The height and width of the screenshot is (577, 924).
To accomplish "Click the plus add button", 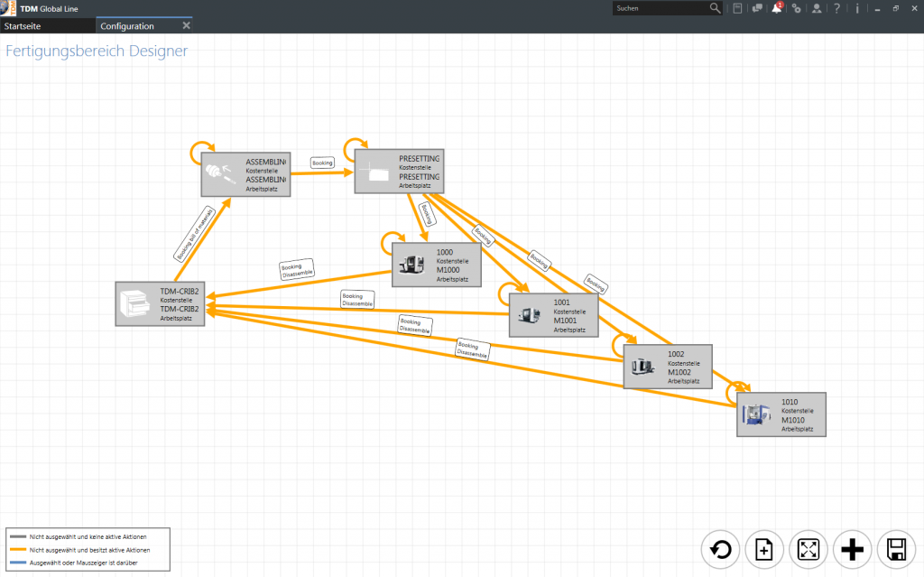I will point(852,550).
